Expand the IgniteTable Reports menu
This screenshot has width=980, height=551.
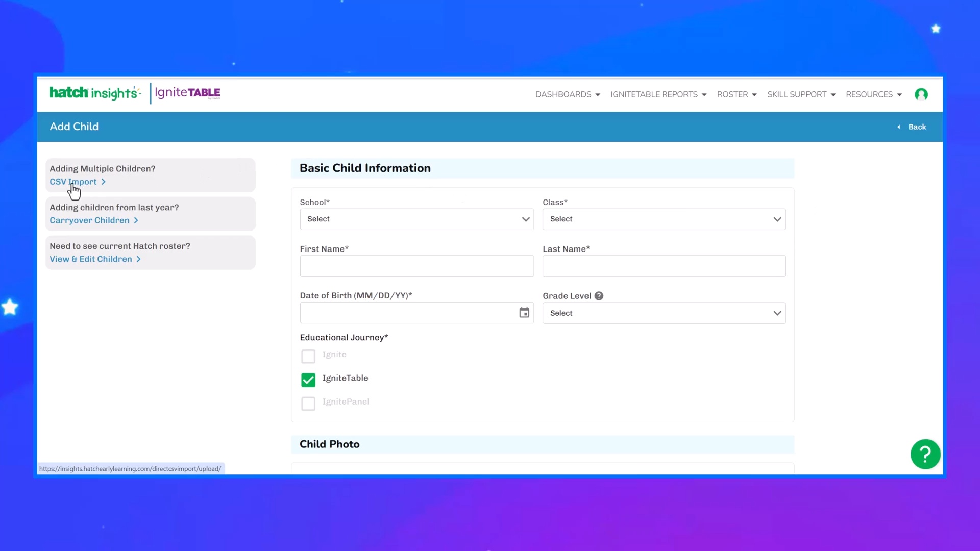tap(658, 94)
